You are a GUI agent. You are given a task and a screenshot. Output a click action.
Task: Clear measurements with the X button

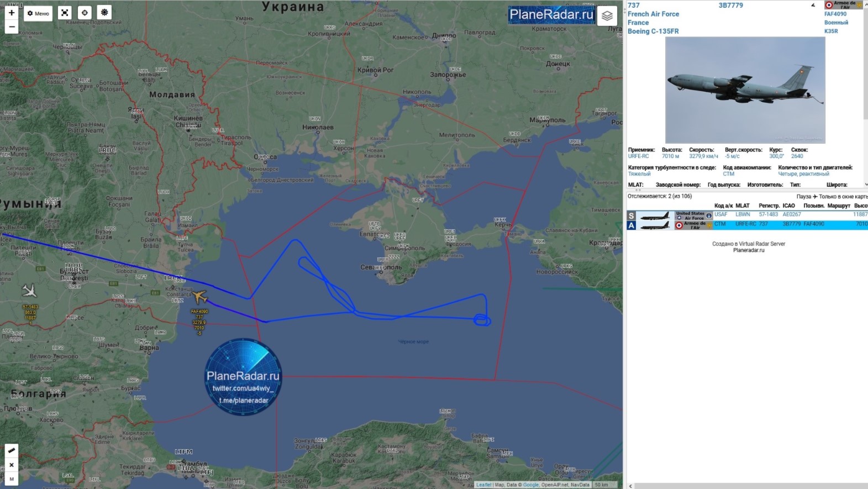pyautogui.click(x=12, y=465)
